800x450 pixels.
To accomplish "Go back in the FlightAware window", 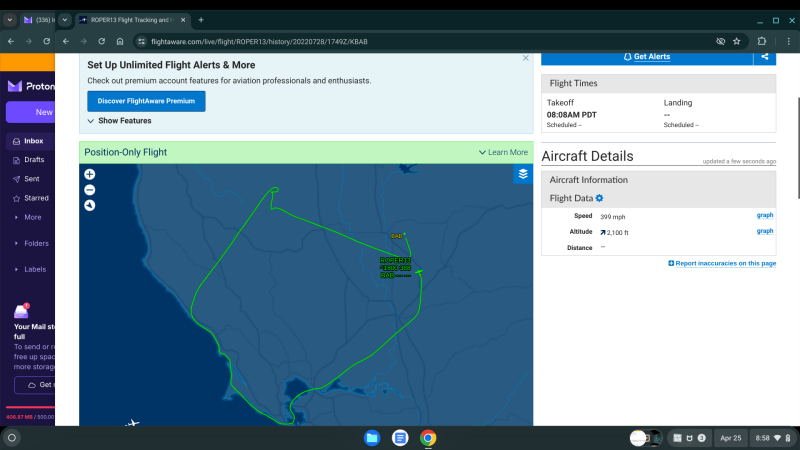I will coord(66,41).
